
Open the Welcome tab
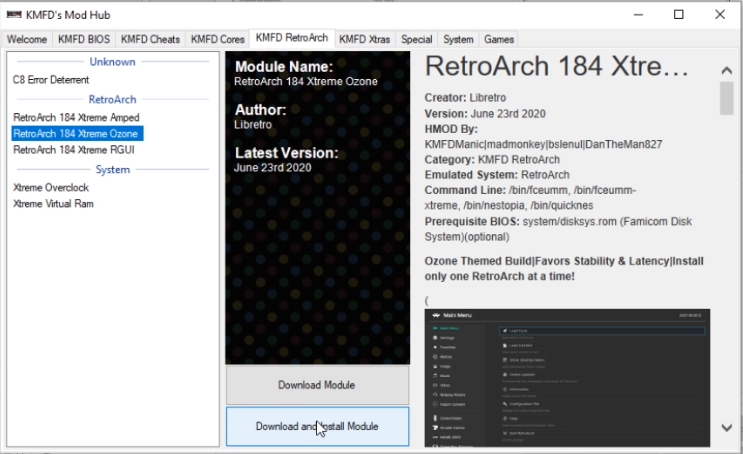pyautogui.click(x=27, y=39)
